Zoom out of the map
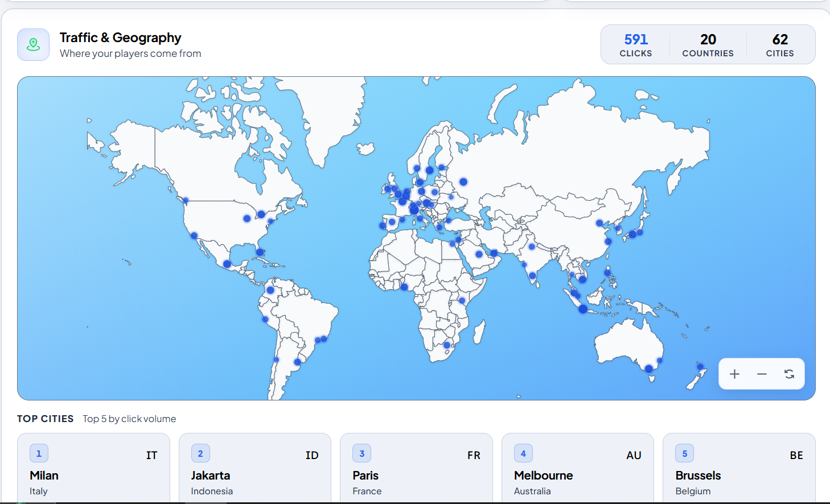Screen dimensions: 830x504 point(762,374)
